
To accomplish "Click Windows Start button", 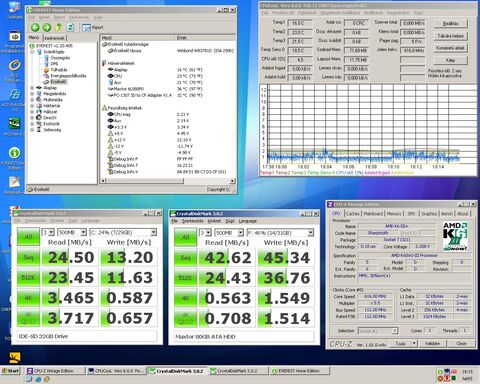I will pyautogui.click(x=11, y=371).
